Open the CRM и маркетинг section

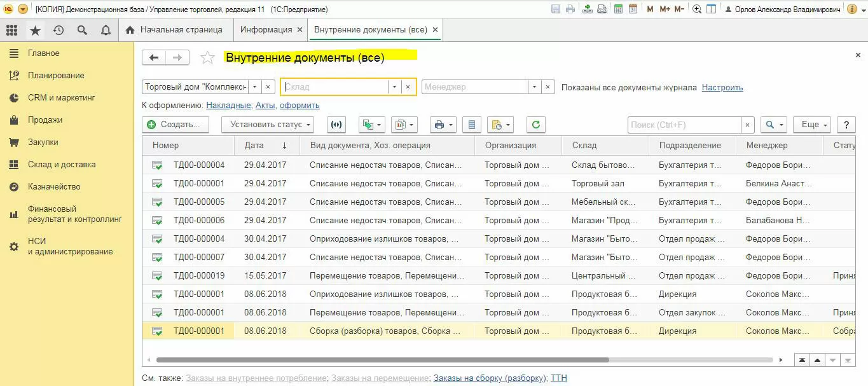pyautogui.click(x=61, y=98)
